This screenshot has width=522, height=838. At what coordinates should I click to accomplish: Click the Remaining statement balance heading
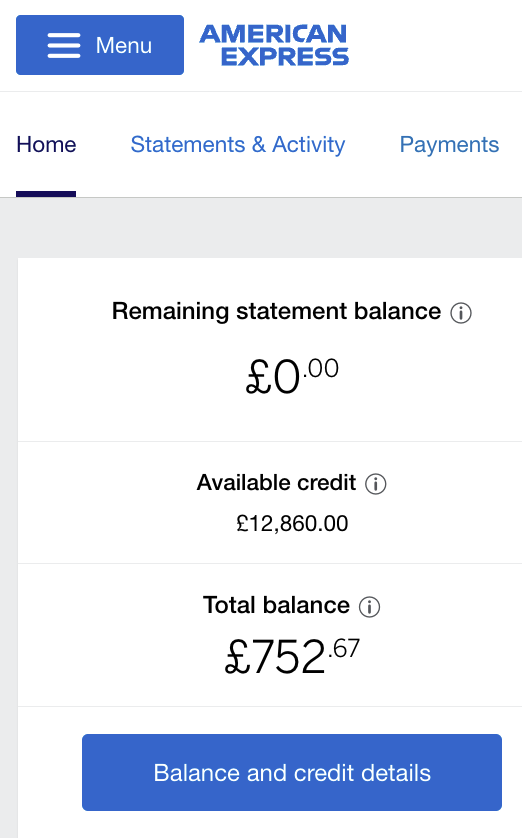(x=276, y=311)
